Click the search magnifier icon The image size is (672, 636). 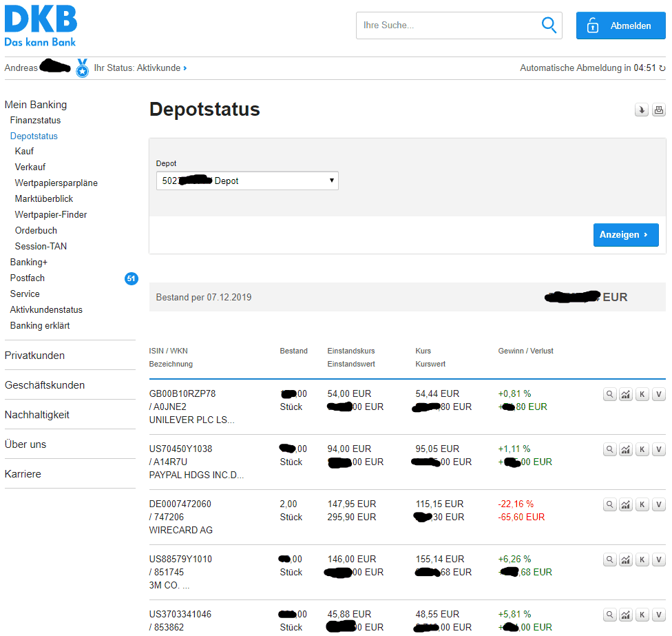[549, 25]
